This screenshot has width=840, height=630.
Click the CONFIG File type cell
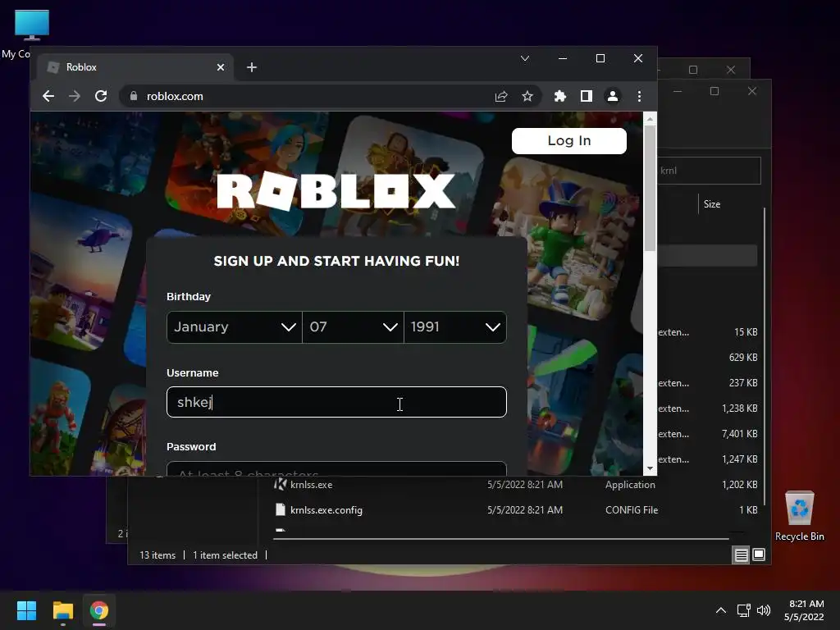(632, 510)
